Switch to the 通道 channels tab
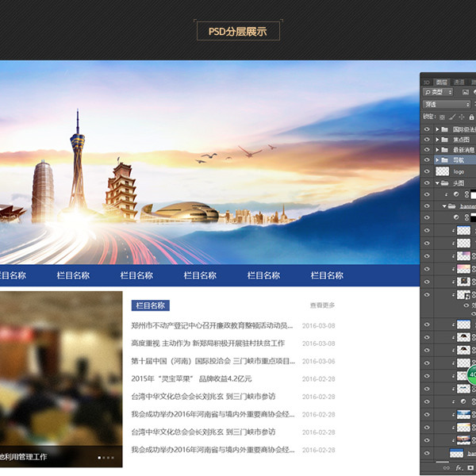The image size is (476, 476). click(x=459, y=83)
